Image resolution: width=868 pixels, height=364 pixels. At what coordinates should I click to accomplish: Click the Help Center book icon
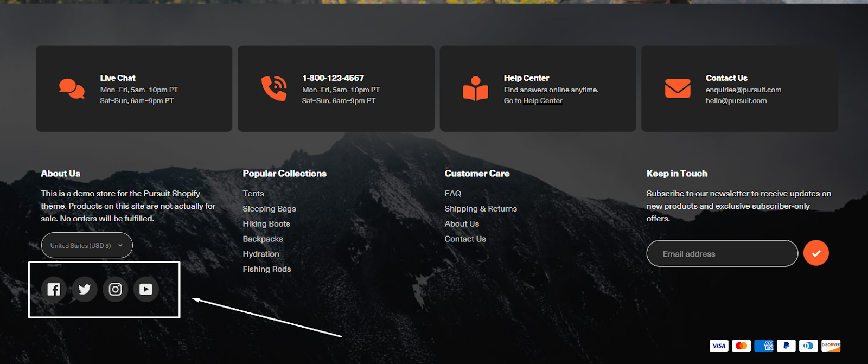click(476, 89)
